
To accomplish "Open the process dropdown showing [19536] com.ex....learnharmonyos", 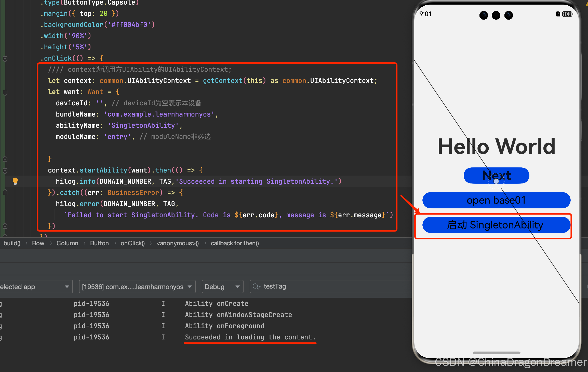I will (137, 287).
